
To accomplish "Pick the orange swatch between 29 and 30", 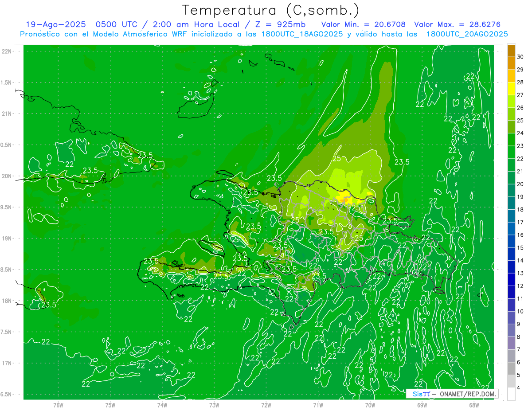I will [511, 63].
